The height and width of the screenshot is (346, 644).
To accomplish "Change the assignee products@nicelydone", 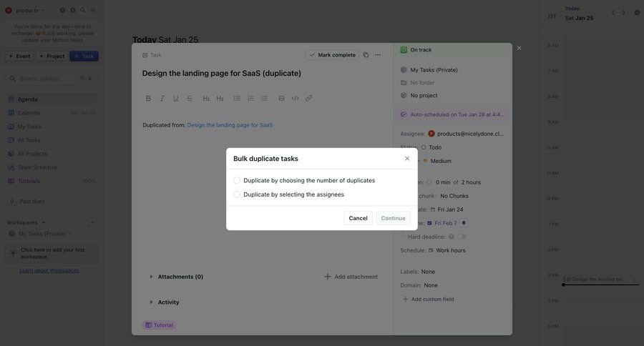I will coord(466,134).
